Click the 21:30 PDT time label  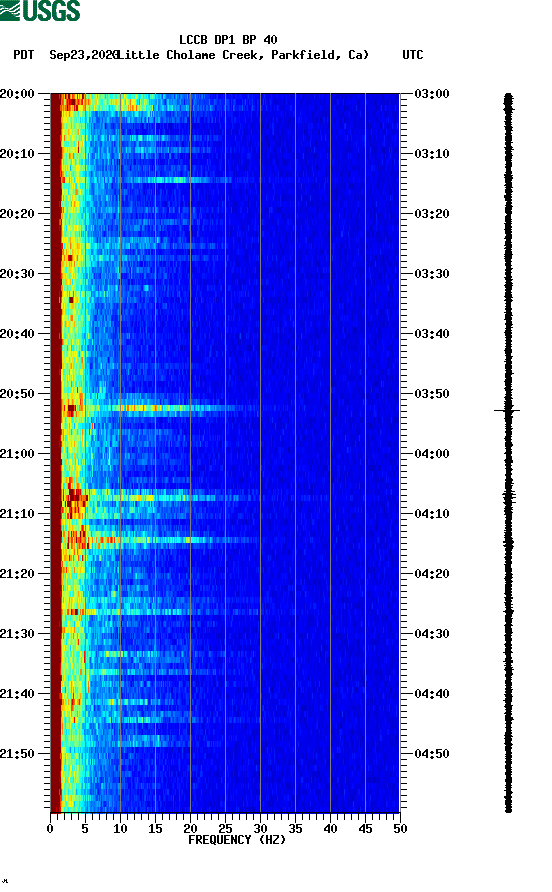pyautogui.click(x=17, y=634)
